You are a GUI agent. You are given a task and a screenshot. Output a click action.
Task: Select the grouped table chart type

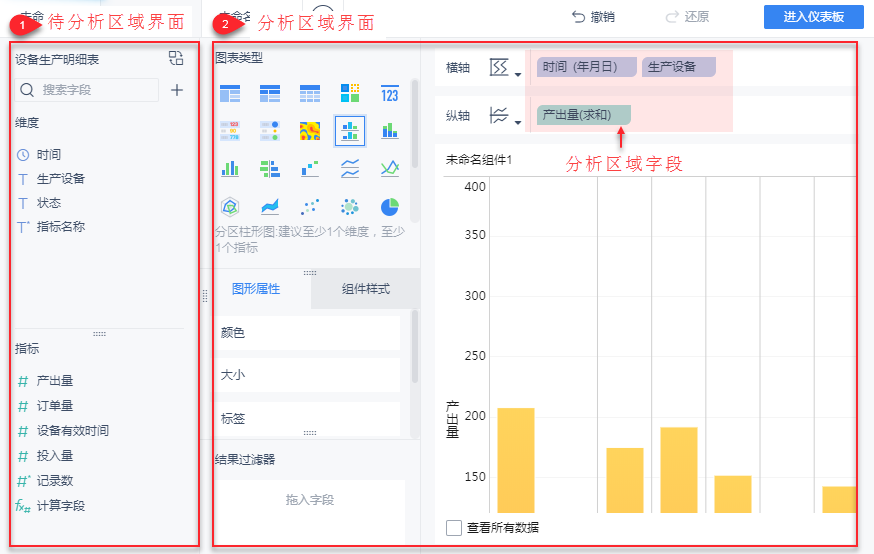[230, 94]
